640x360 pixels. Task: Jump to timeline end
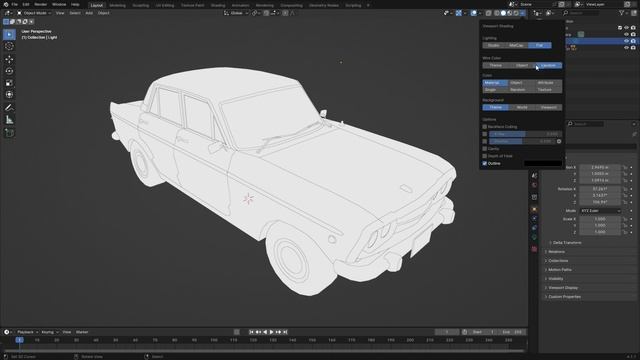click(285, 332)
